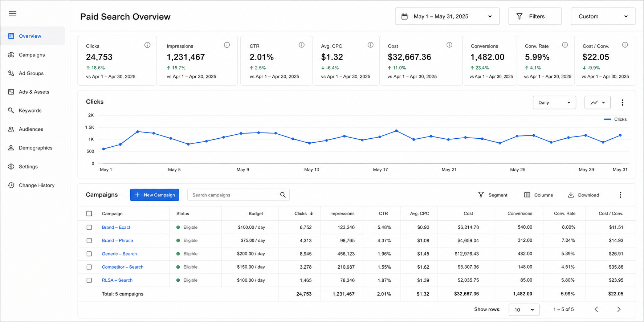Select Overview in sidebar

pyautogui.click(x=33, y=36)
